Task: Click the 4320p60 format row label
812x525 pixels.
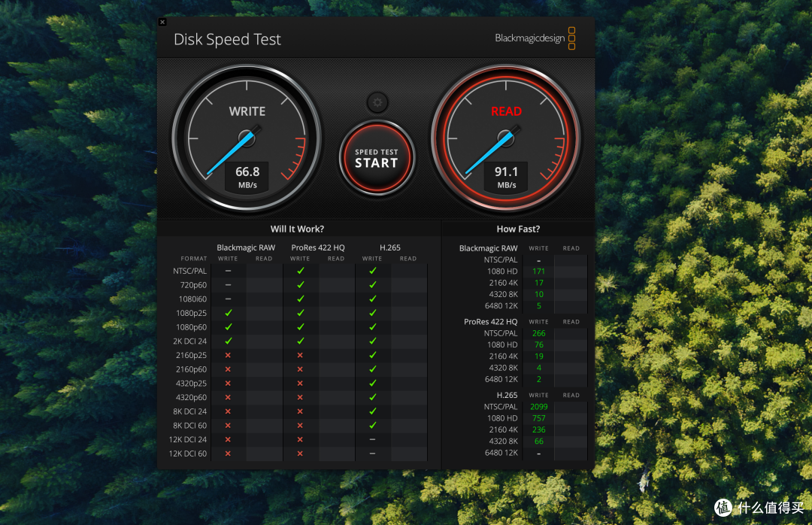Action: (191, 397)
